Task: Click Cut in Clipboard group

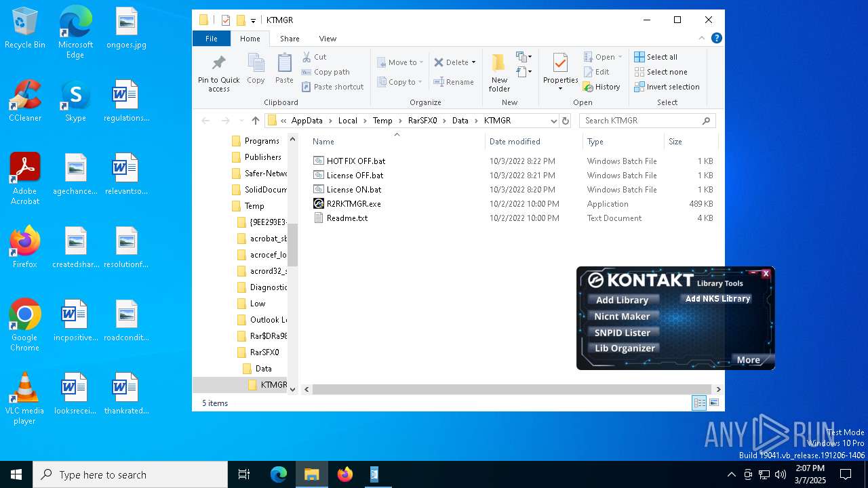Action: tap(314, 57)
